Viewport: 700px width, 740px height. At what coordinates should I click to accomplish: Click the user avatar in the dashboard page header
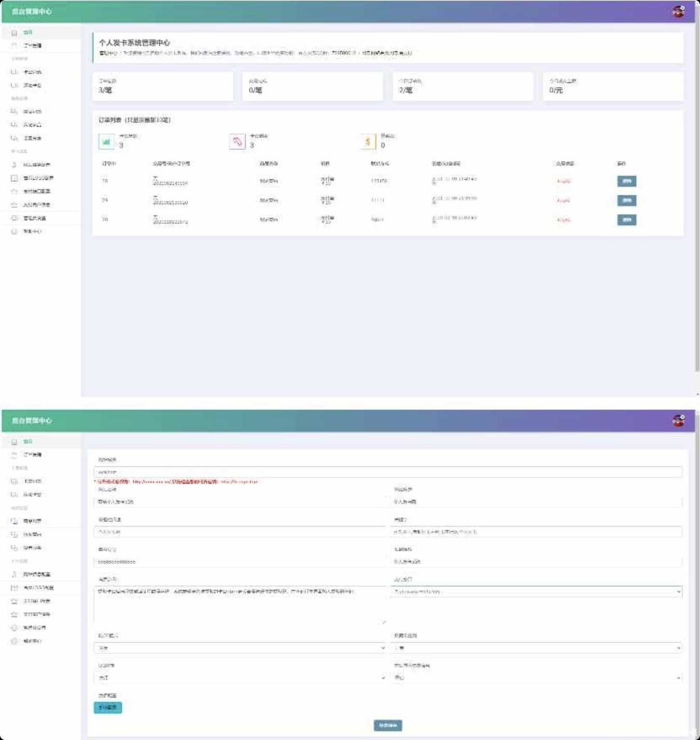coord(678,11)
